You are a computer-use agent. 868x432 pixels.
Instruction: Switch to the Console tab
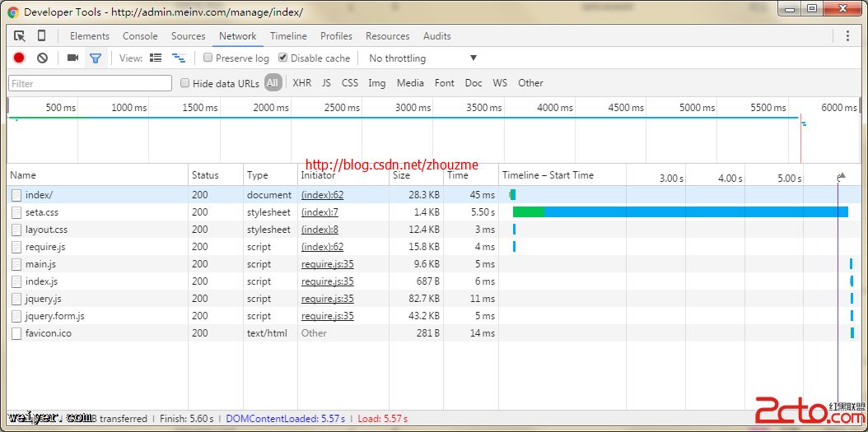pos(140,35)
